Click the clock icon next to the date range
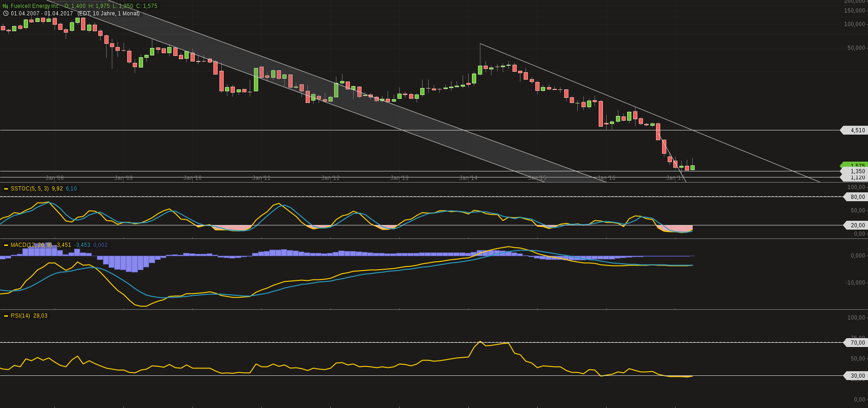Viewport: 868px width, 408px height. click(x=6, y=14)
